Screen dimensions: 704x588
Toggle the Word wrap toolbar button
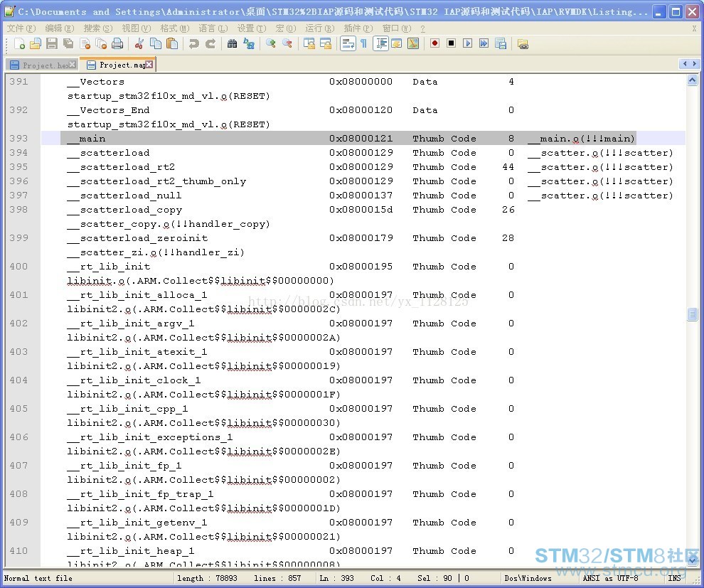pyautogui.click(x=348, y=43)
